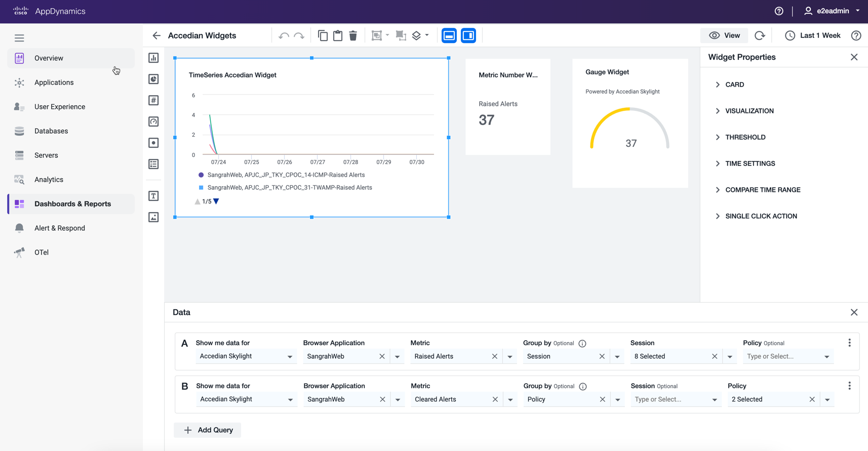Close the Data panel
868x451 pixels.
point(854,312)
